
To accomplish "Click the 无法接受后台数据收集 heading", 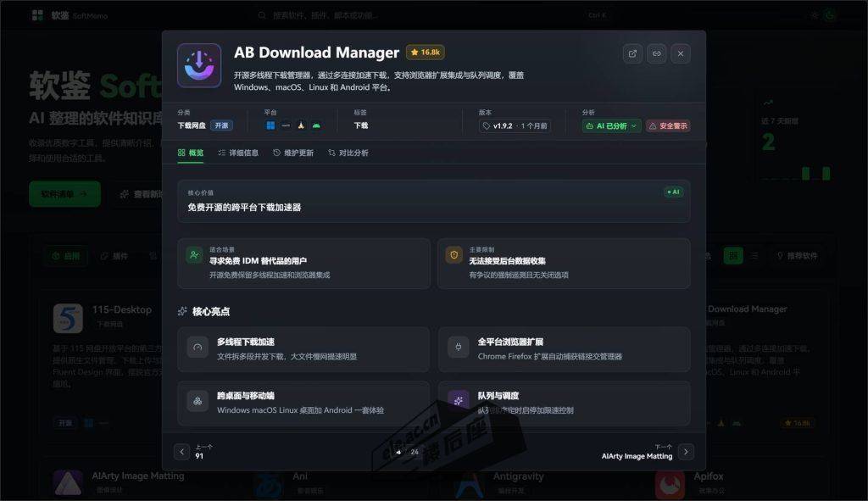I will [508, 261].
